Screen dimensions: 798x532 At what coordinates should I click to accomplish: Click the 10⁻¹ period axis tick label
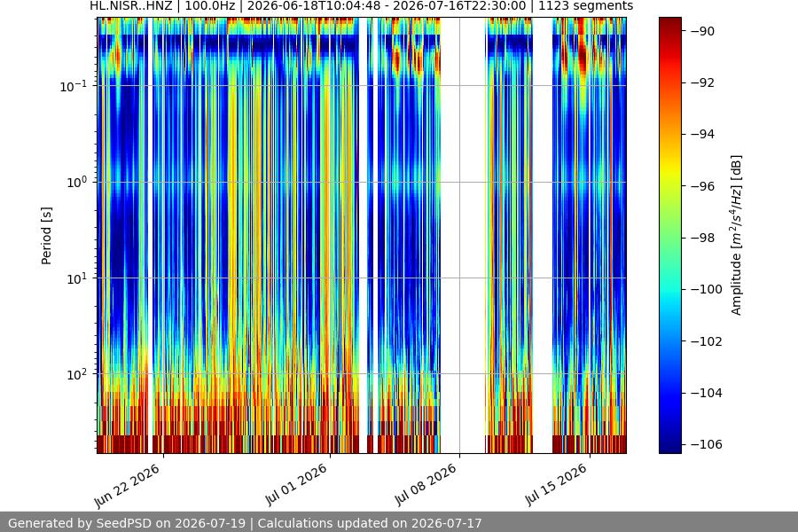click(73, 85)
